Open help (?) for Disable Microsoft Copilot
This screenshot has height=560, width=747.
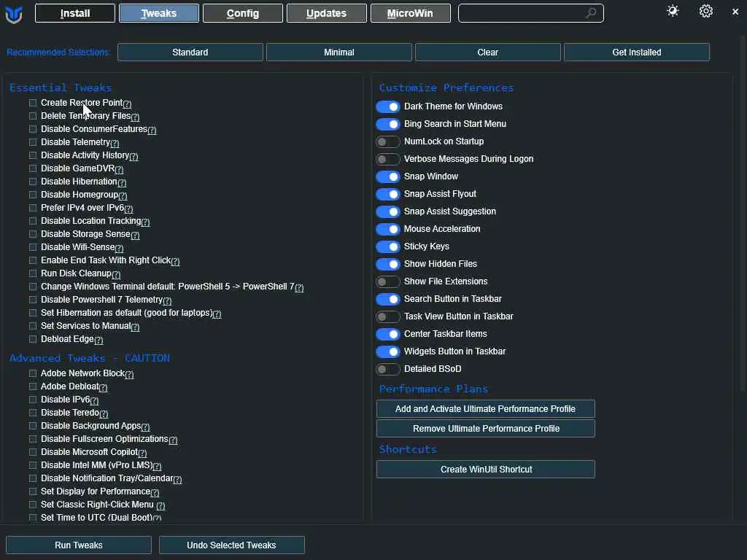(x=142, y=453)
